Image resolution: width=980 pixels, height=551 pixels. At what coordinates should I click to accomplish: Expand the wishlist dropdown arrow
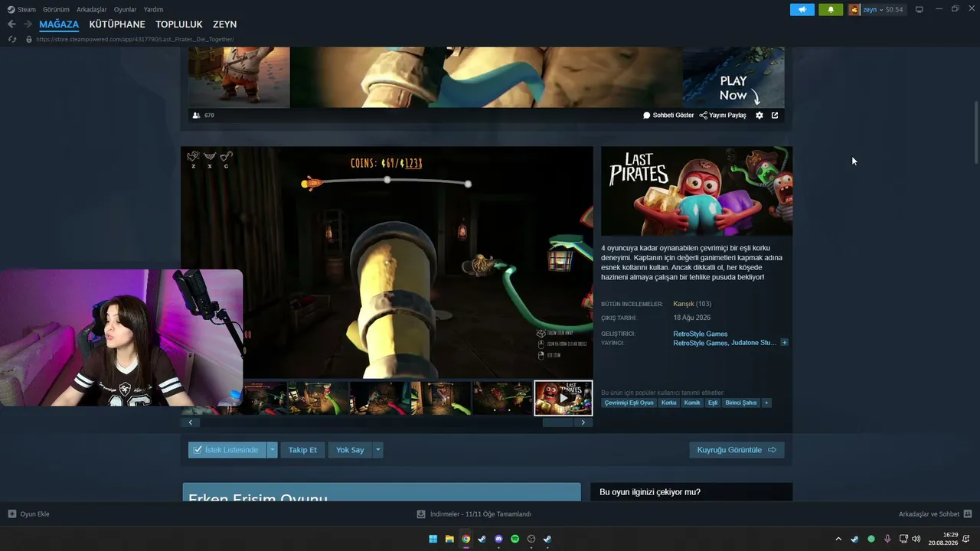coord(272,450)
